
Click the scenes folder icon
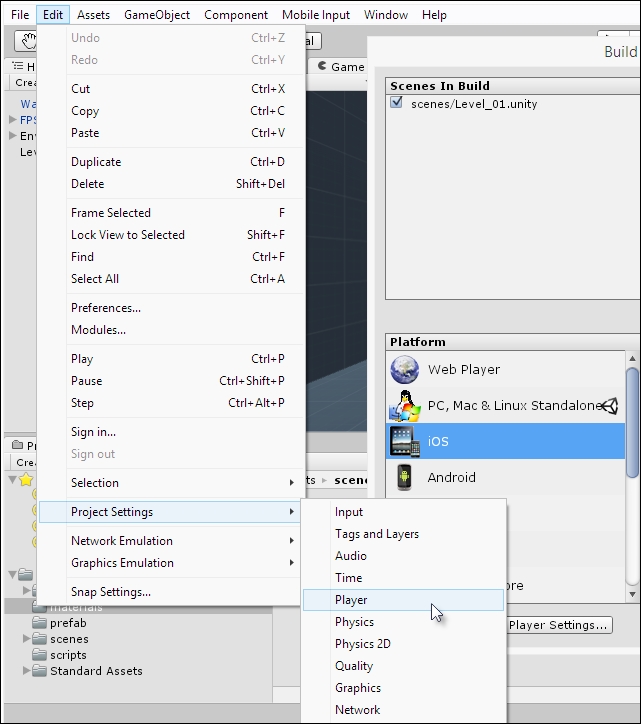pos(40,639)
